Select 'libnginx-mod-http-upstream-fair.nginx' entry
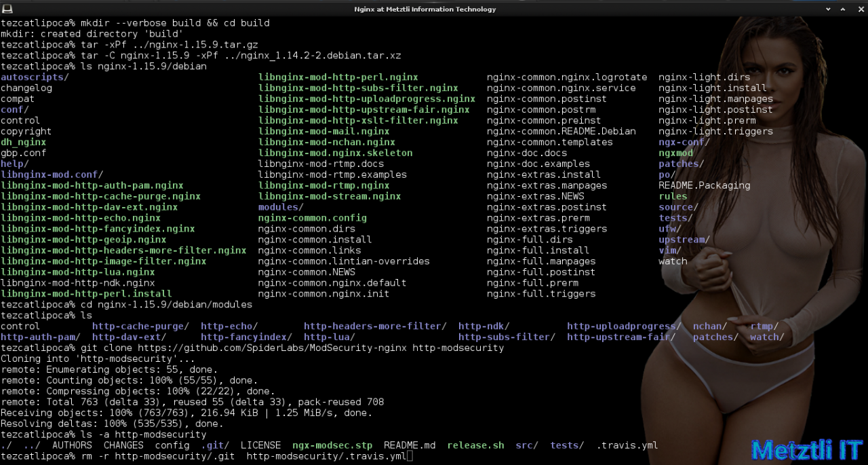 [x=364, y=110]
